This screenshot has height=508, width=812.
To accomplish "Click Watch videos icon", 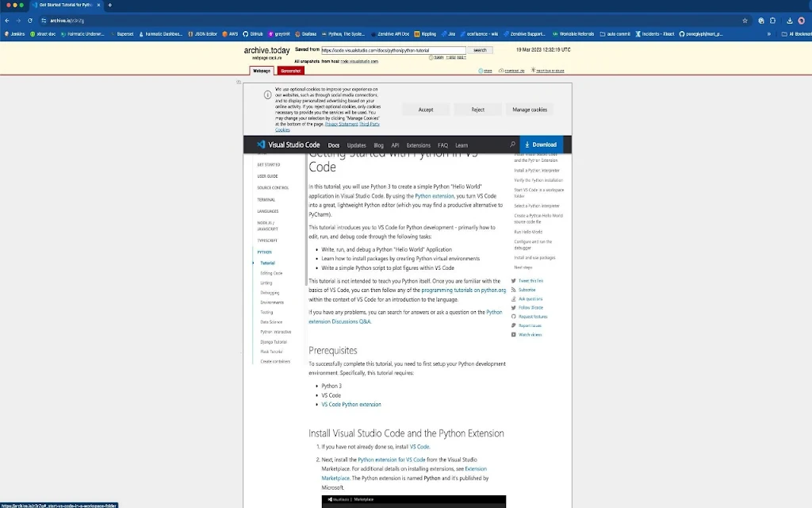I will coord(514,335).
